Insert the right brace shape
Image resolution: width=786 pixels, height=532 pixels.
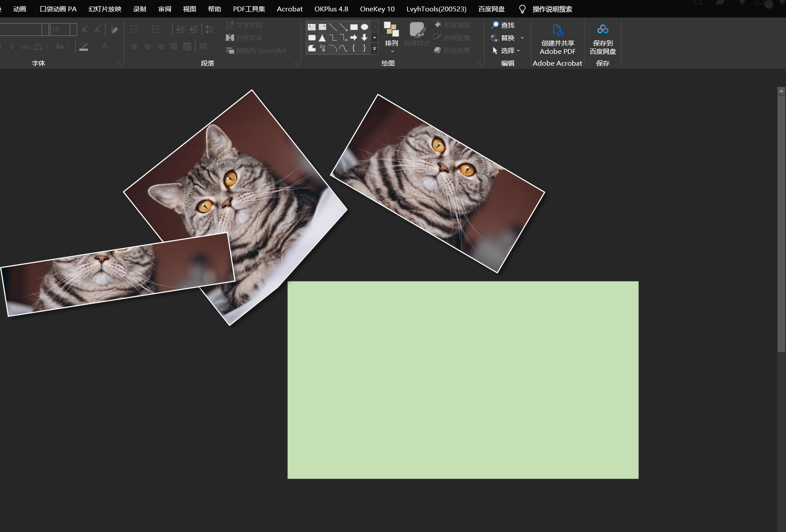[365, 48]
